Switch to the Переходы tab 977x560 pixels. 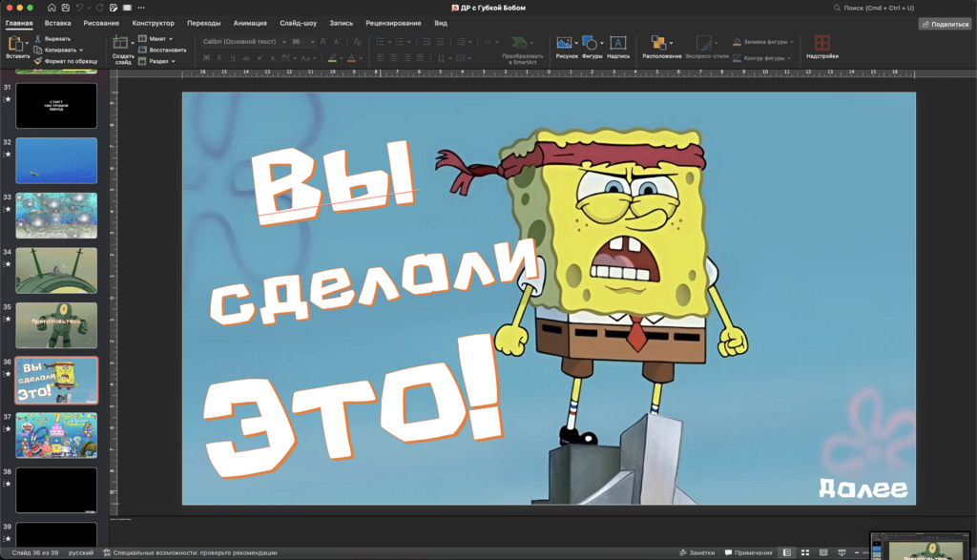tap(204, 23)
